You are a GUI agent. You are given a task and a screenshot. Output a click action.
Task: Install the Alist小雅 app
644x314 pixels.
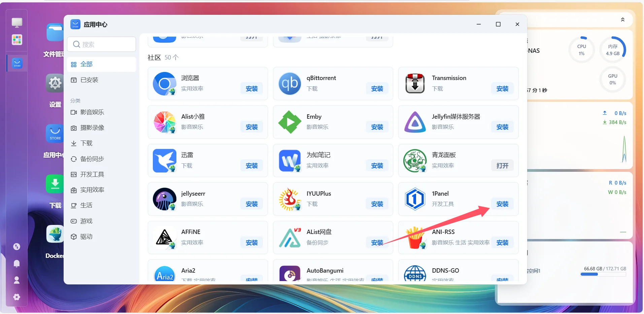tap(251, 127)
